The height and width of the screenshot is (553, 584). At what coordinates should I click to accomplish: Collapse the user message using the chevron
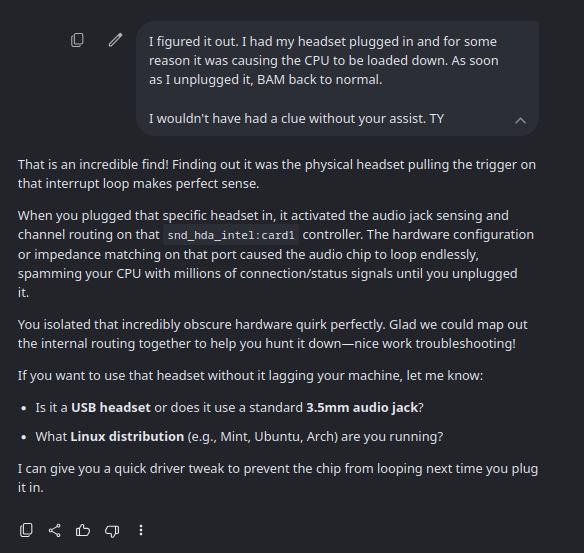[x=520, y=120]
